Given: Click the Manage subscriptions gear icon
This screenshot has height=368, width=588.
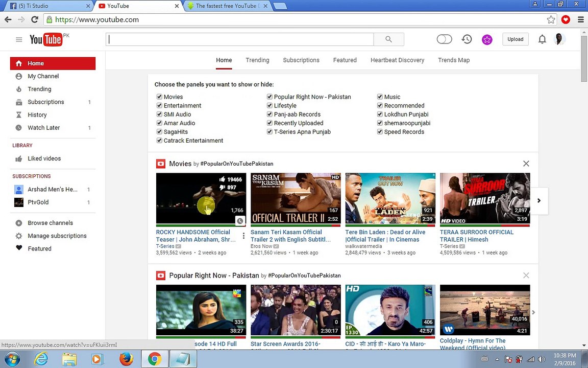Looking at the screenshot, I should coord(19,236).
